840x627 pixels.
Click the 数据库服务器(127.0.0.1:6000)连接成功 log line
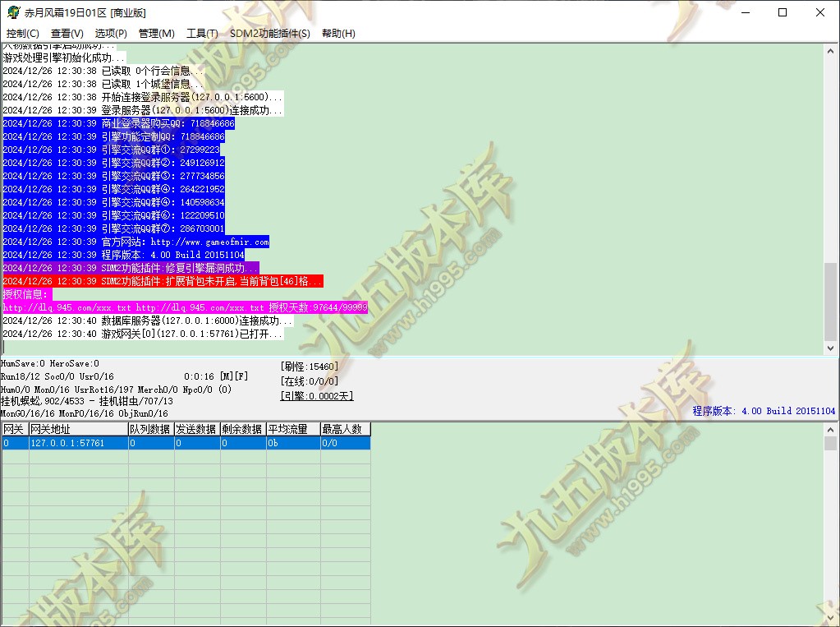point(148,320)
